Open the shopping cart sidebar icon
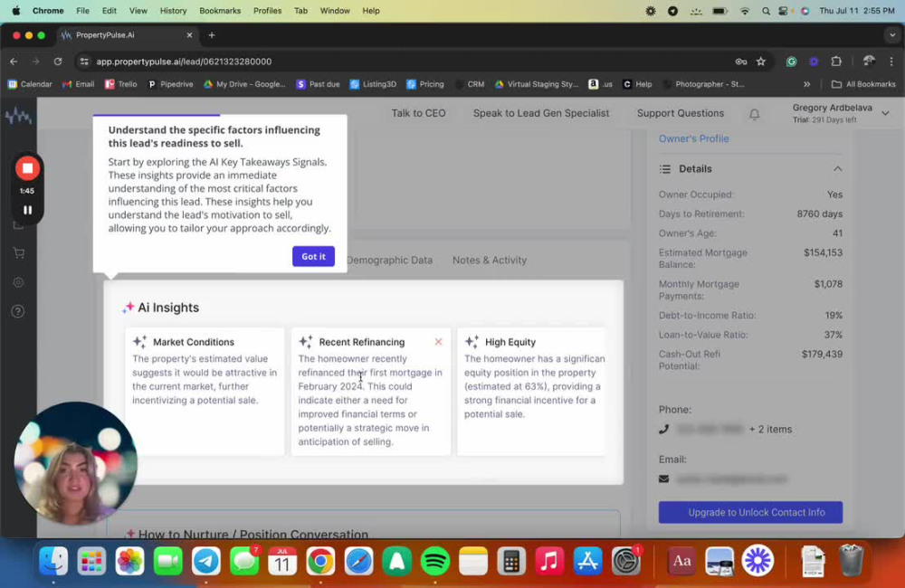The height and width of the screenshot is (588, 905). pyautogui.click(x=18, y=253)
